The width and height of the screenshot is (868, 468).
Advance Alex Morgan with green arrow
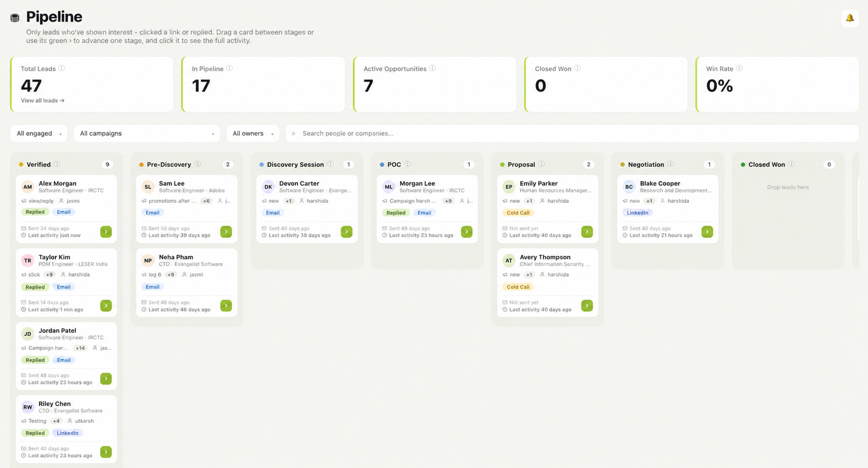pyautogui.click(x=106, y=232)
